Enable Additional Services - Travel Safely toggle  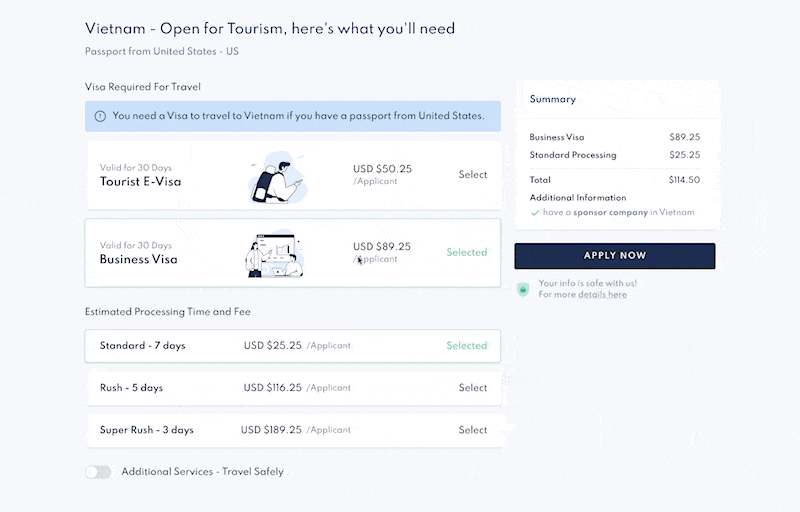click(x=98, y=471)
